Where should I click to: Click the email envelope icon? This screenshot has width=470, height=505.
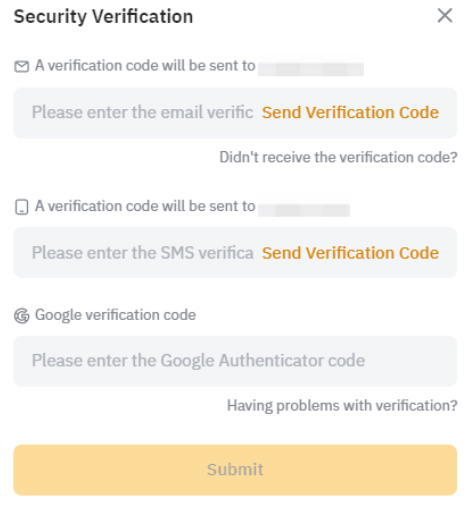click(22, 66)
